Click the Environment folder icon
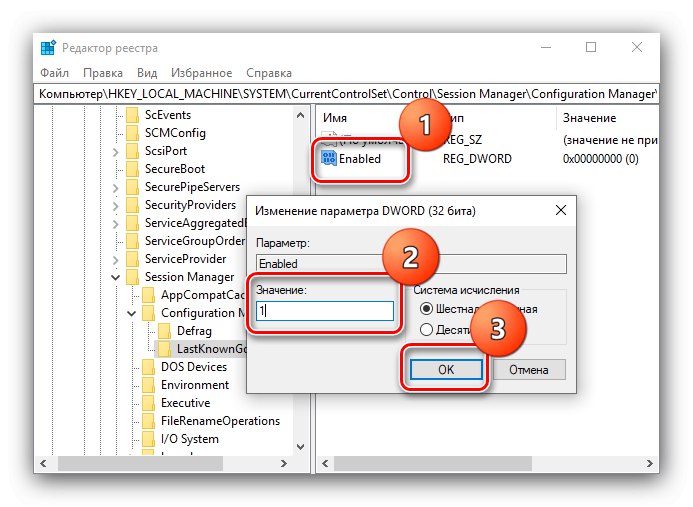 pyautogui.click(x=148, y=385)
